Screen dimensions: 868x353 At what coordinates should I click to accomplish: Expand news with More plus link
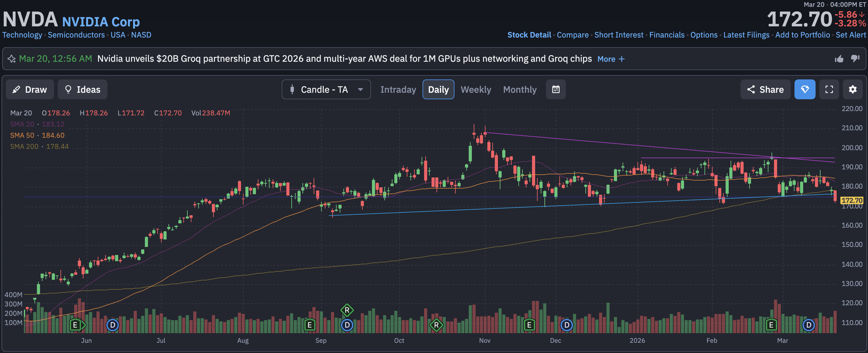tap(611, 59)
